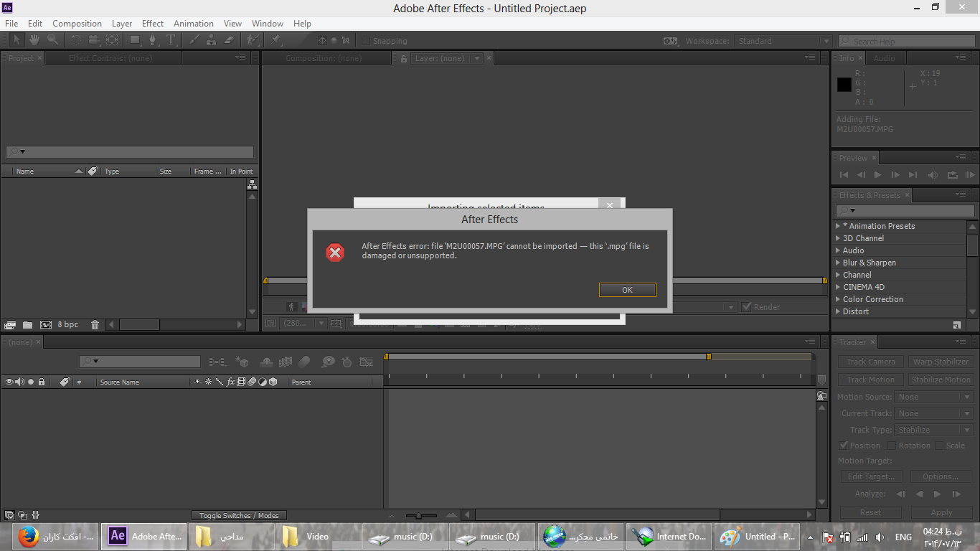980x551 pixels.
Task: Click the Motion Blur enable icon in timeline
Action: (304, 362)
